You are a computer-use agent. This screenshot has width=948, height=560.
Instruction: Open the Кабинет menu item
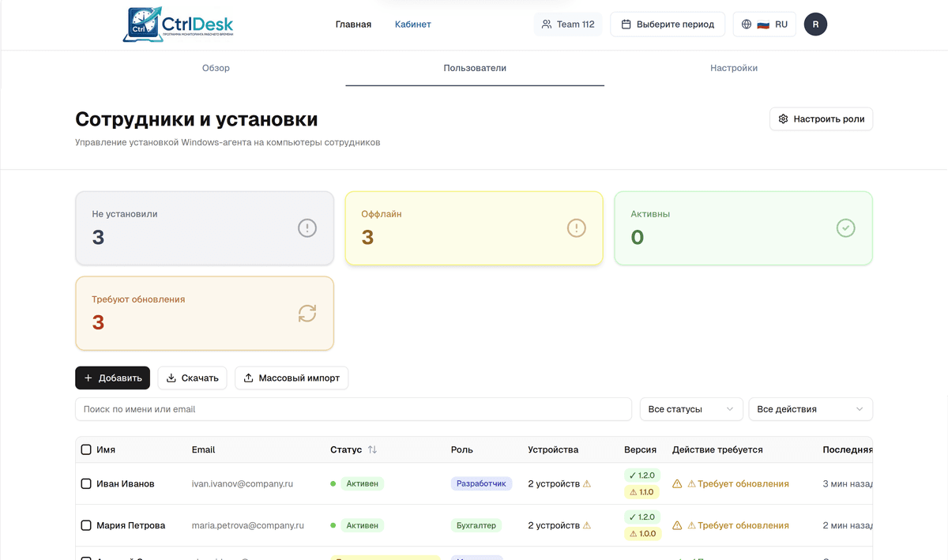pos(412,24)
